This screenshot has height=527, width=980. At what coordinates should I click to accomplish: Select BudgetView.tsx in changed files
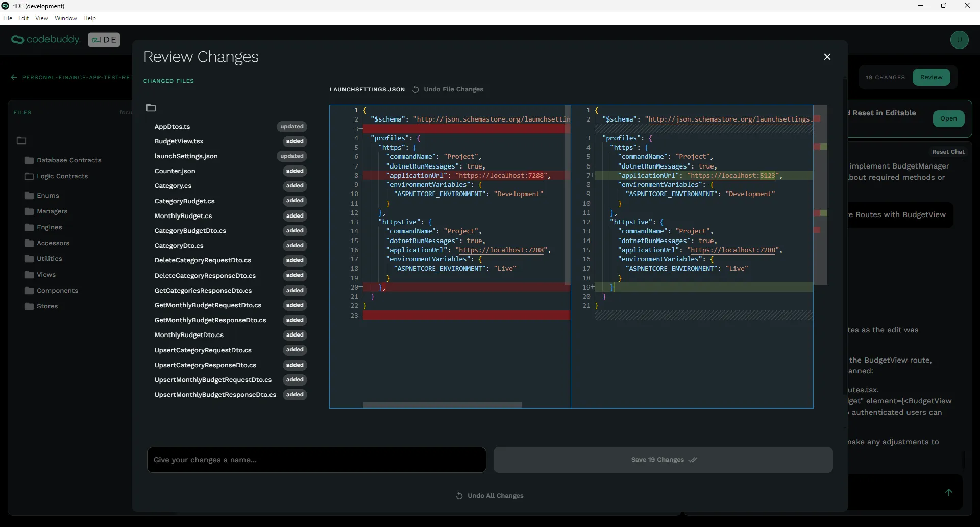click(179, 141)
